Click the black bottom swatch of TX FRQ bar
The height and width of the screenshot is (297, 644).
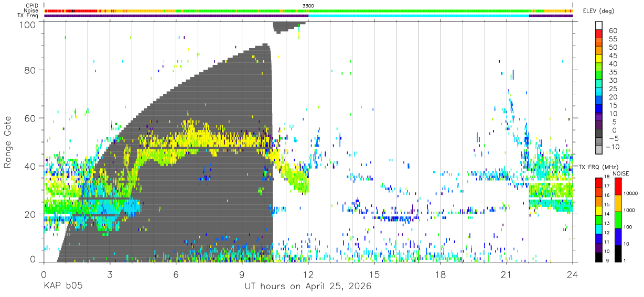(x=599, y=257)
